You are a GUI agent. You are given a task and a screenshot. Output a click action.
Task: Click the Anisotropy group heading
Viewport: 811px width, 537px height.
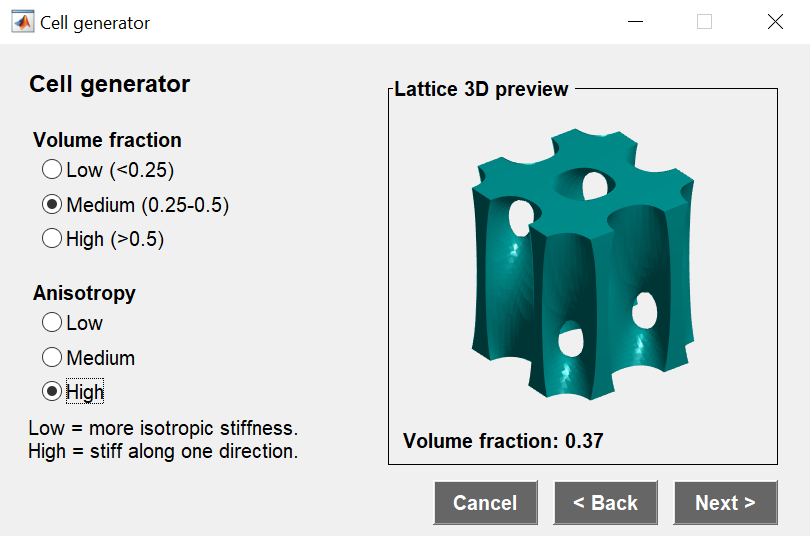84,293
